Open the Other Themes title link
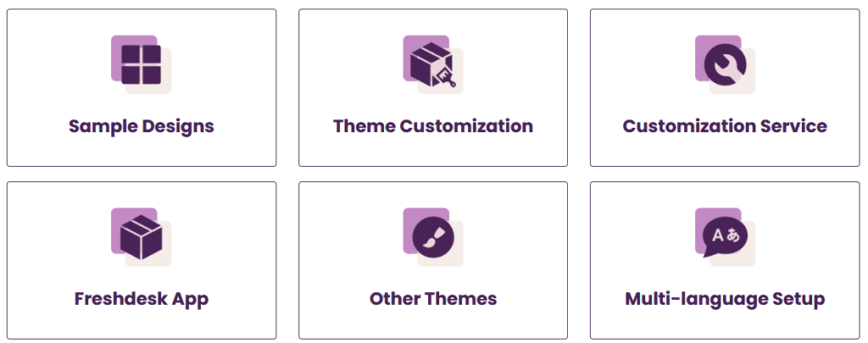 pyautogui.click(x=433, y=299)
